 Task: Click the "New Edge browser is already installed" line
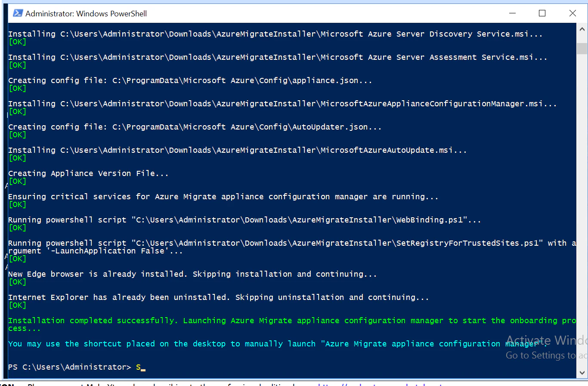[x=192, y=274]
